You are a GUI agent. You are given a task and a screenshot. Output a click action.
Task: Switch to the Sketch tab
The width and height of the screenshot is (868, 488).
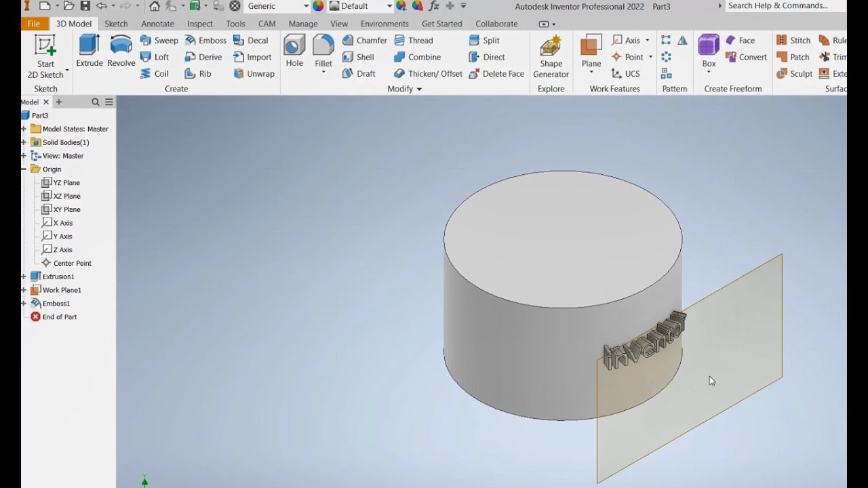tap(116, 24)
